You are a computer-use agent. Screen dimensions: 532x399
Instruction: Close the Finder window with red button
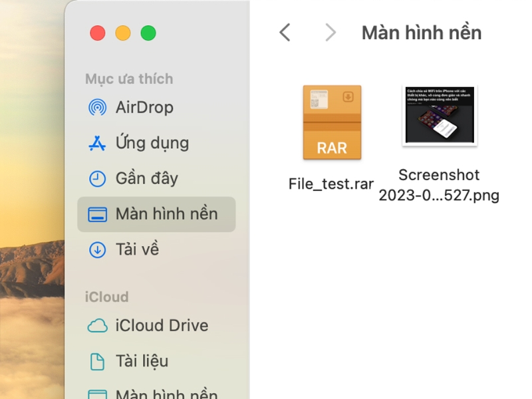(97, 33)
